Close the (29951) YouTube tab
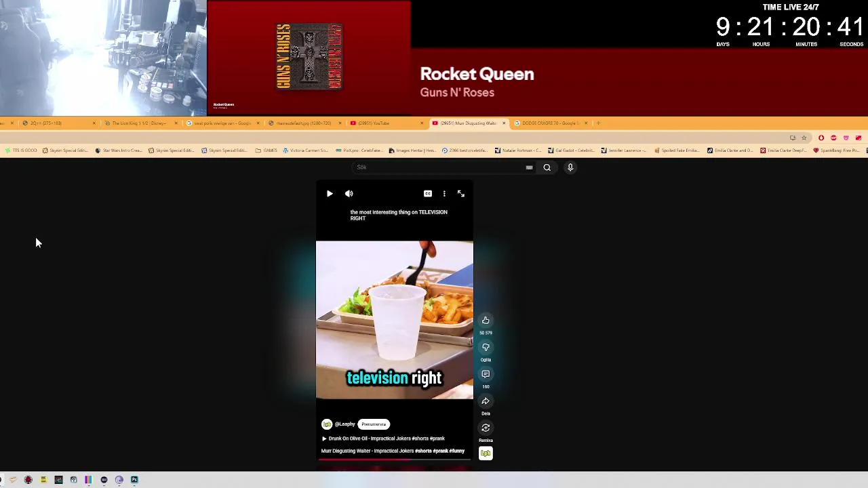868x488 pixels. [422, 123]
